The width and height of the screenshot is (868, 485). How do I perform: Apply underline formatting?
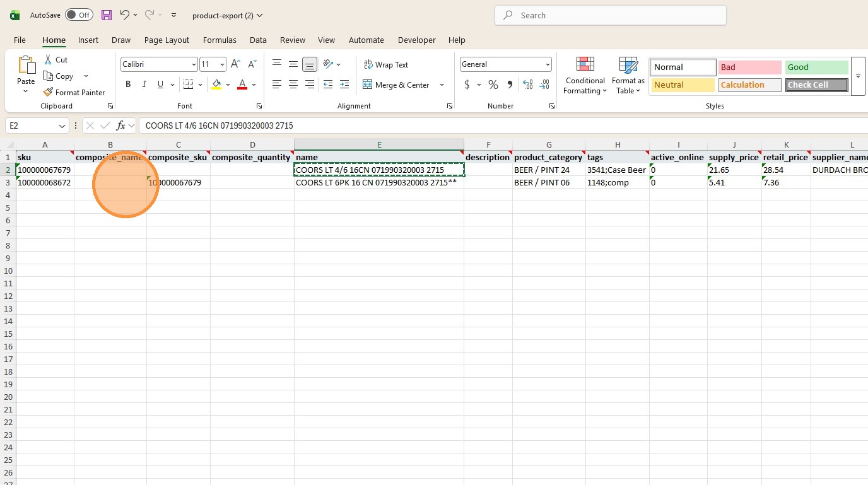[160, 85]
